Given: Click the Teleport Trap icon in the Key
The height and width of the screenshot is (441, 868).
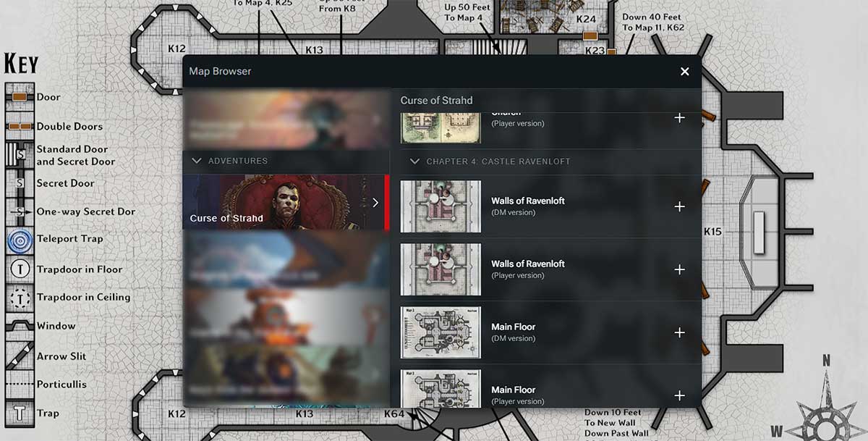Looking at the screenshot, I should pyautogui.click(x=20, y=240).
